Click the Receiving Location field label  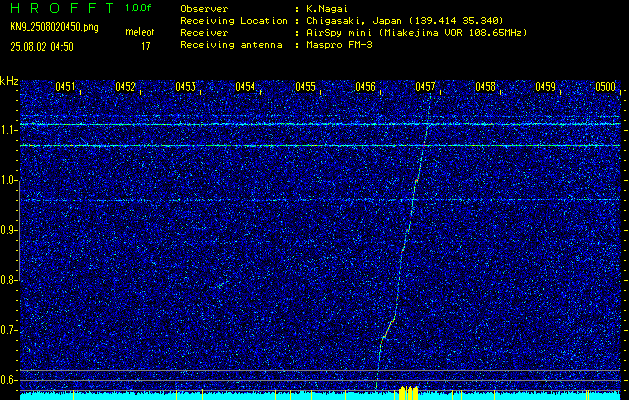click(x=234, y=21)
